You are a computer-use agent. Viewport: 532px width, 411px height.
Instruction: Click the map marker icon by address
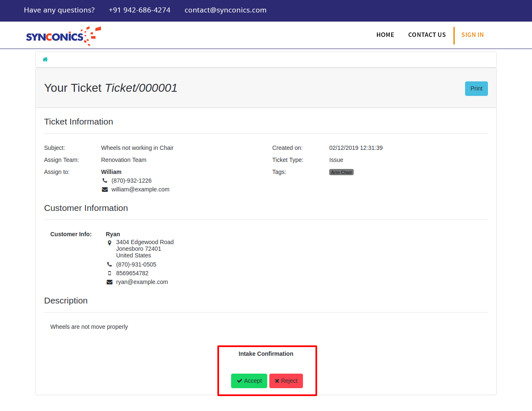[x=109, y=242]
